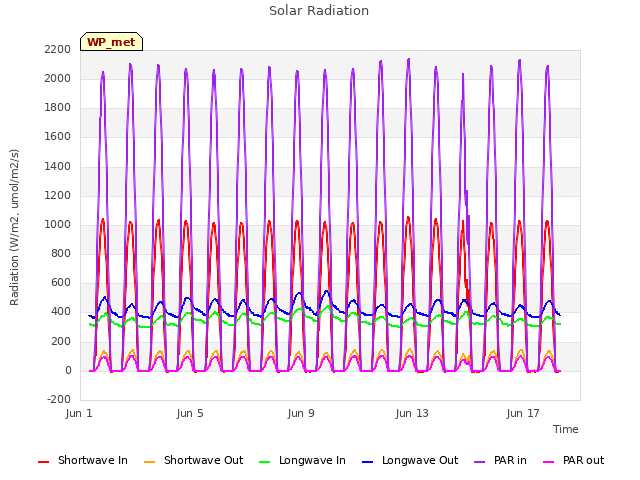The height and width of the screenshot is (480, 640).
Task: Toggle Shortwave In legend entry
Action: (x=83, y=461)
